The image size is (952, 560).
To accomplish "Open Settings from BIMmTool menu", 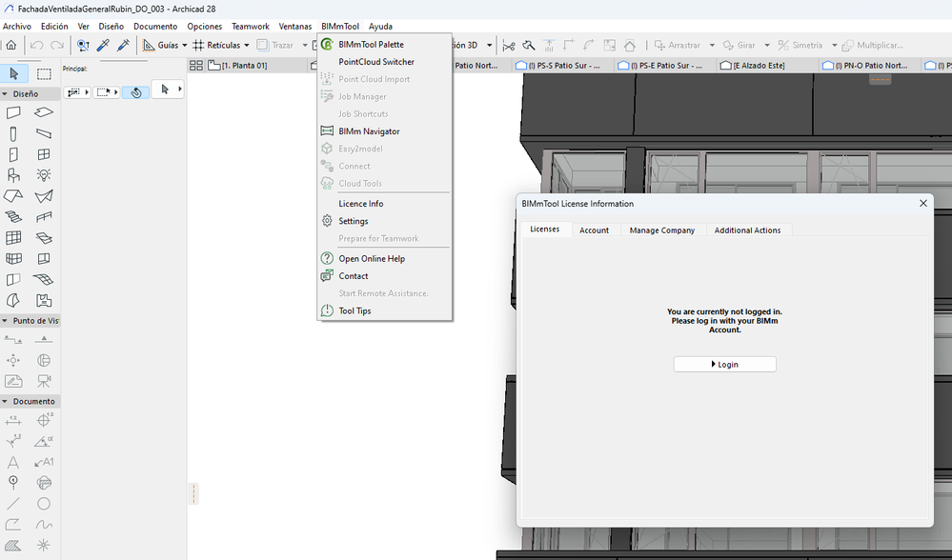I will pyautogui.click(x=385, y=221).
